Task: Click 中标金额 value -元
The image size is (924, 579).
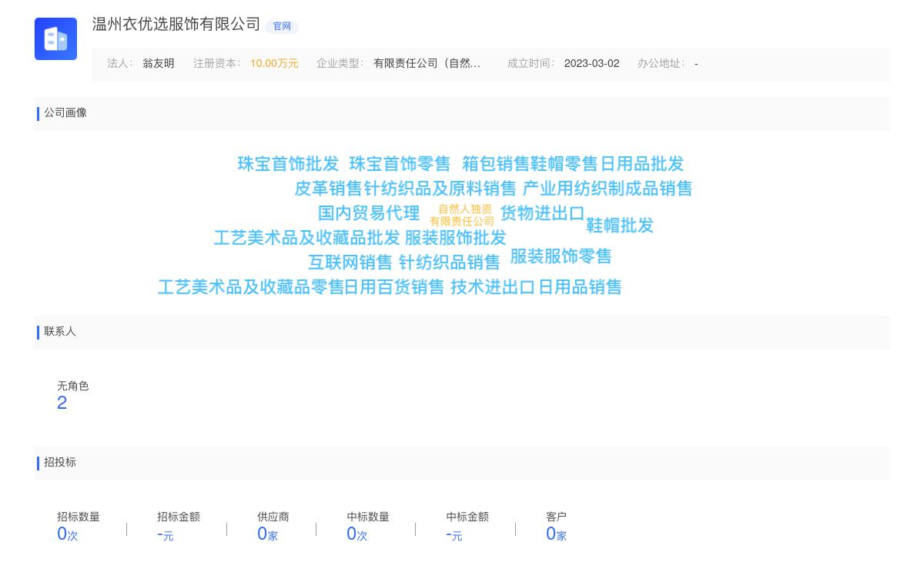Action: tap(454, 534)
